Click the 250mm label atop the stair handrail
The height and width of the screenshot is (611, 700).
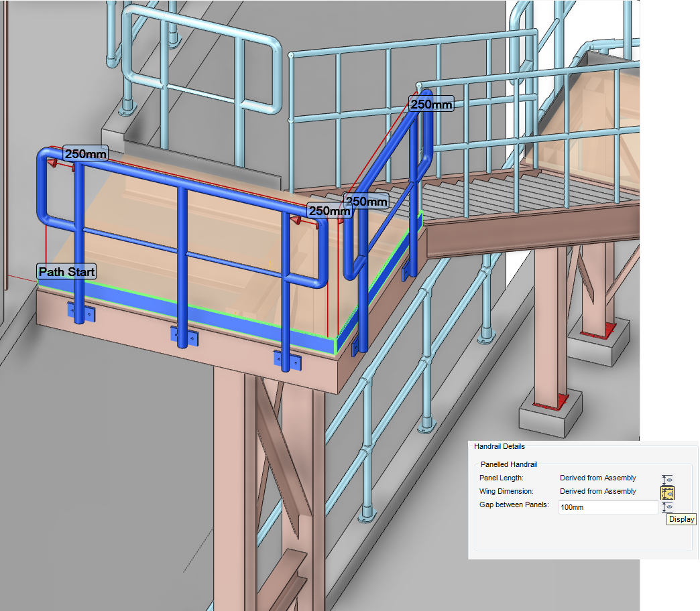[x=431, y=105]
